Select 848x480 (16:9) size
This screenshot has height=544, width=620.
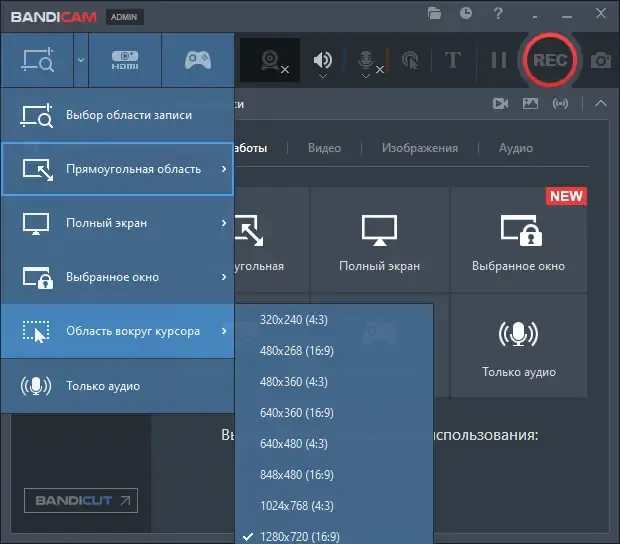tap(334, 474)
